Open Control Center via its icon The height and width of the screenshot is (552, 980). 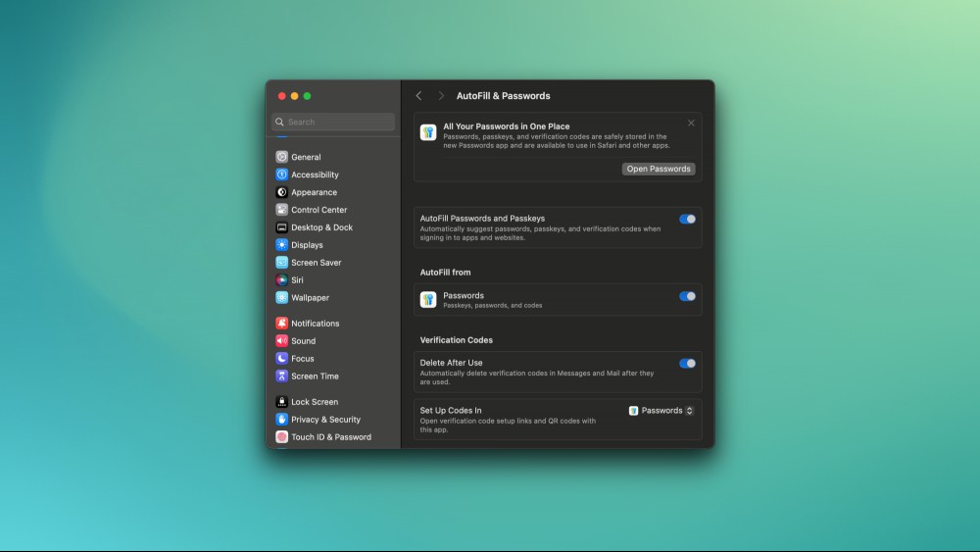coord(282,210)
